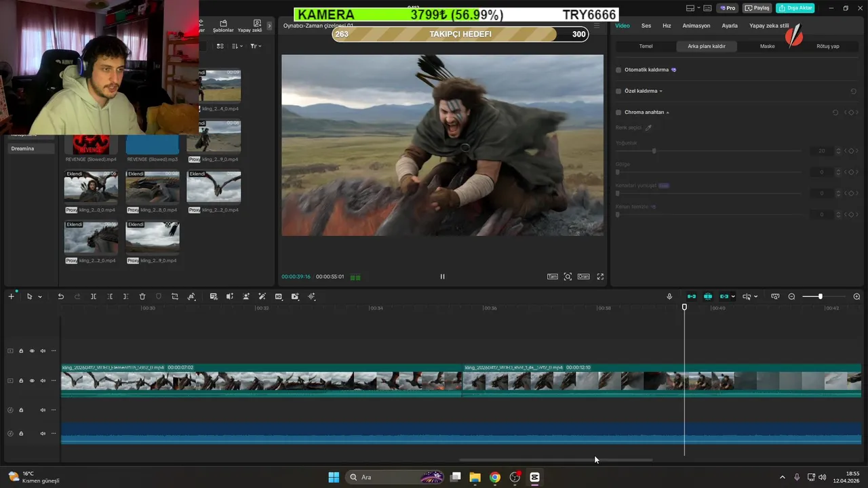
Task: Click the Dışa Aktar export button
Action: (795, 8)
